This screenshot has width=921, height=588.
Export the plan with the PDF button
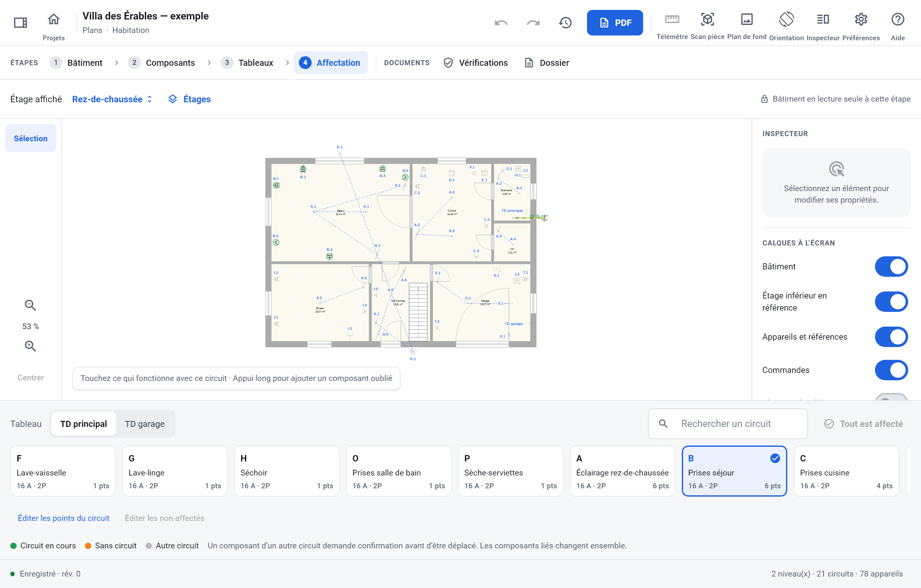point(615,23)
